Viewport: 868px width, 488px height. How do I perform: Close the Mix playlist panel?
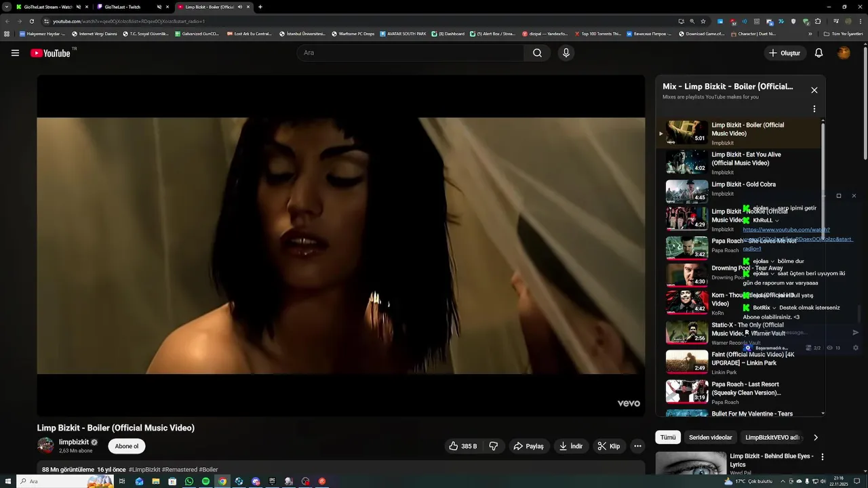pyautogui.click(x=814, y=90)
